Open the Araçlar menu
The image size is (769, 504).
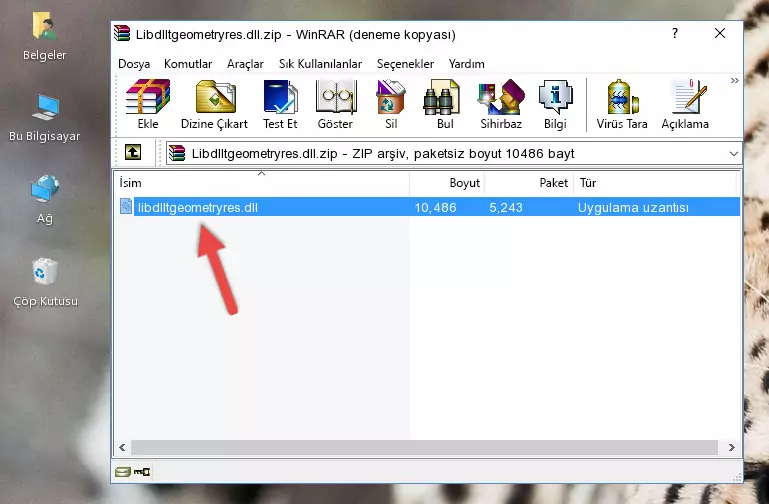245,64
